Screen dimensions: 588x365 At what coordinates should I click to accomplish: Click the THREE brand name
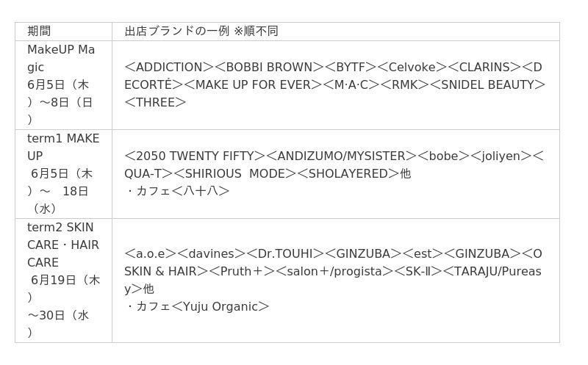pos(155,102)
